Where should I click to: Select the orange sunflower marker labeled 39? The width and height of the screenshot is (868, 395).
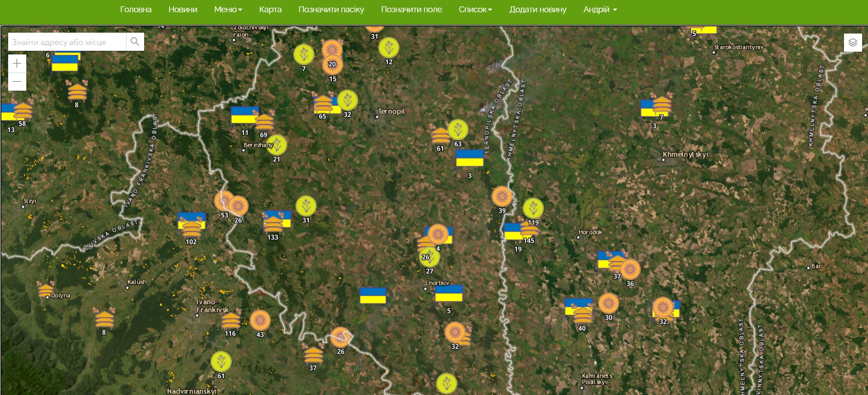[502, 197]
